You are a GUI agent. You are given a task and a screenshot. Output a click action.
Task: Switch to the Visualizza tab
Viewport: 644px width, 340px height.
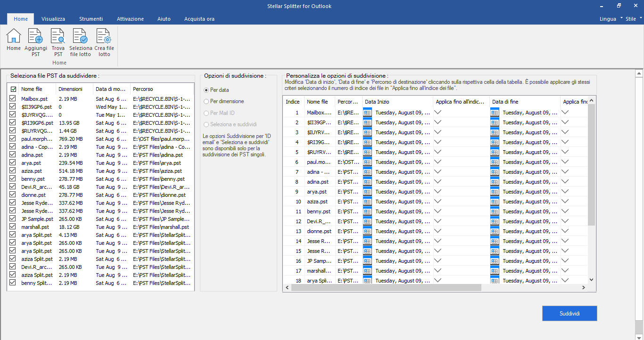coord(53,19)
